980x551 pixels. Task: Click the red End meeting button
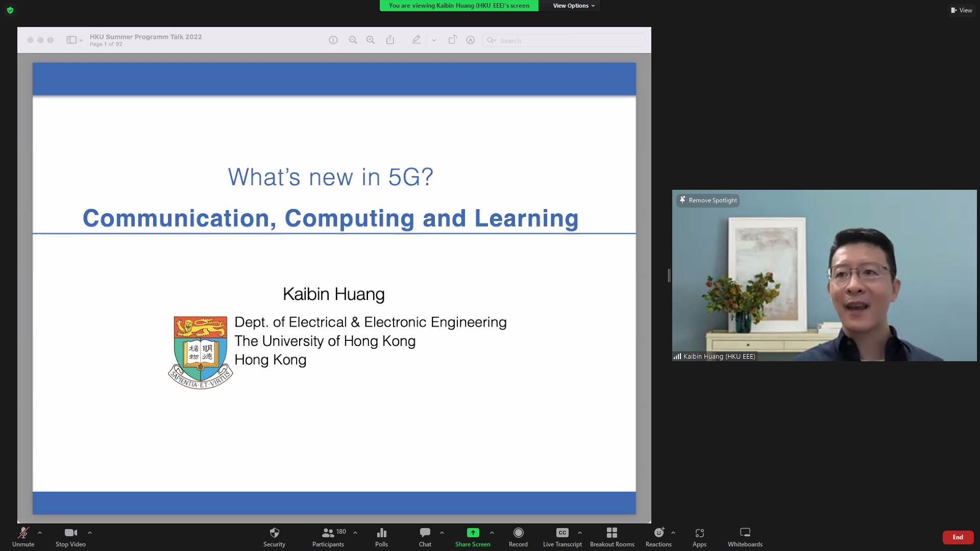click(x=958, y=537)
